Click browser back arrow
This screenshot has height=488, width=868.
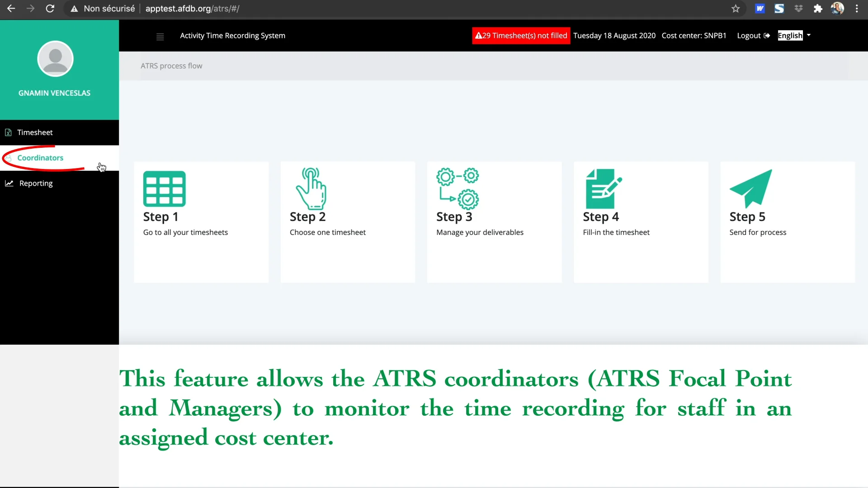(x=11, y=9)
